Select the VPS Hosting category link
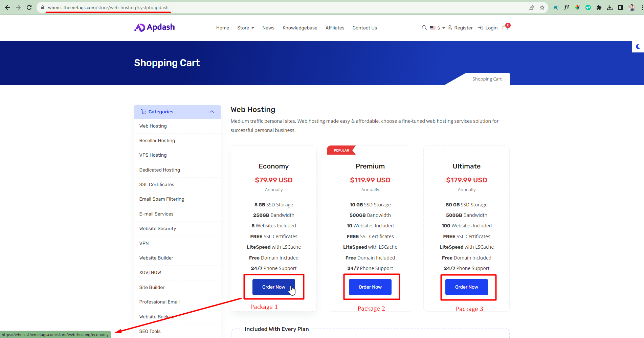This screenshot has width=644, height=338. click(153, 155)
